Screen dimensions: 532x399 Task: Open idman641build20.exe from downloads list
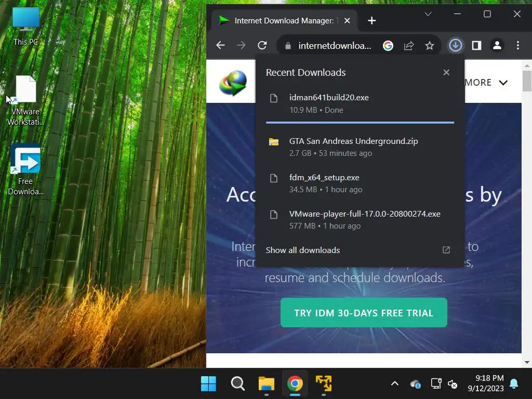(x=360, y=103)
